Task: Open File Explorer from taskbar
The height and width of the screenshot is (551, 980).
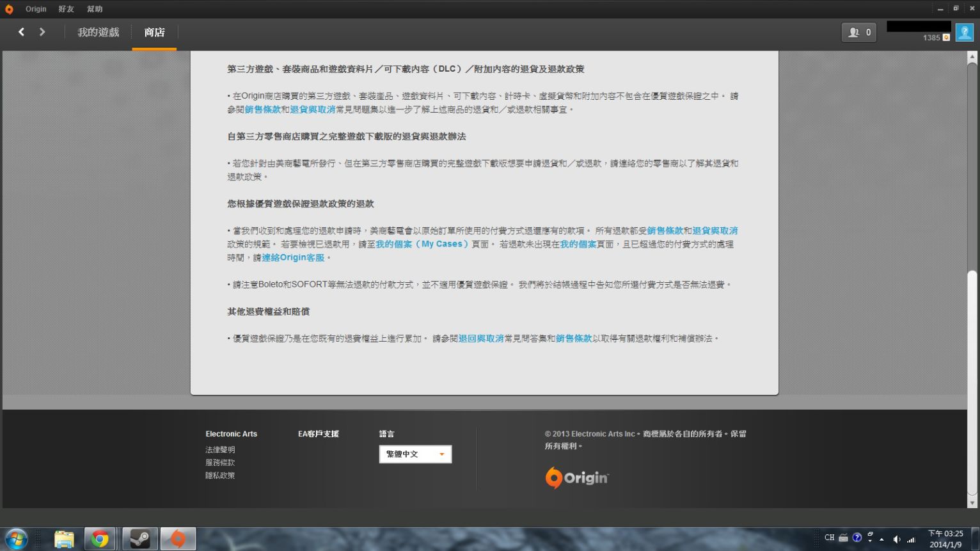Action: point(64,539)
